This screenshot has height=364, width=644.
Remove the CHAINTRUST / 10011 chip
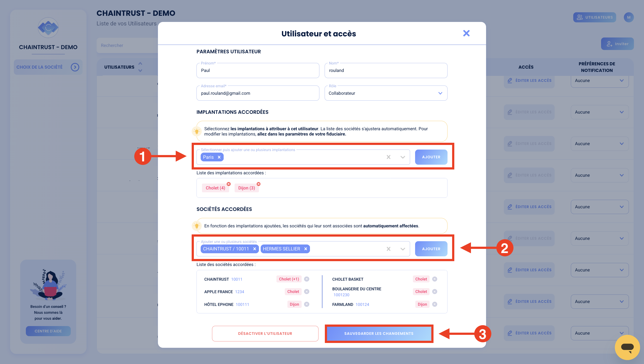[255, 249]
